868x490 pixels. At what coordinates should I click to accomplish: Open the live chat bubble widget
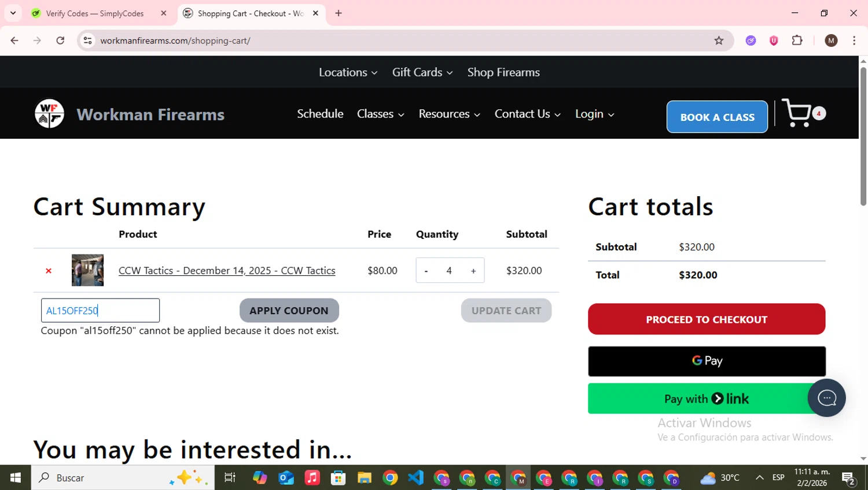coord(826,398)
